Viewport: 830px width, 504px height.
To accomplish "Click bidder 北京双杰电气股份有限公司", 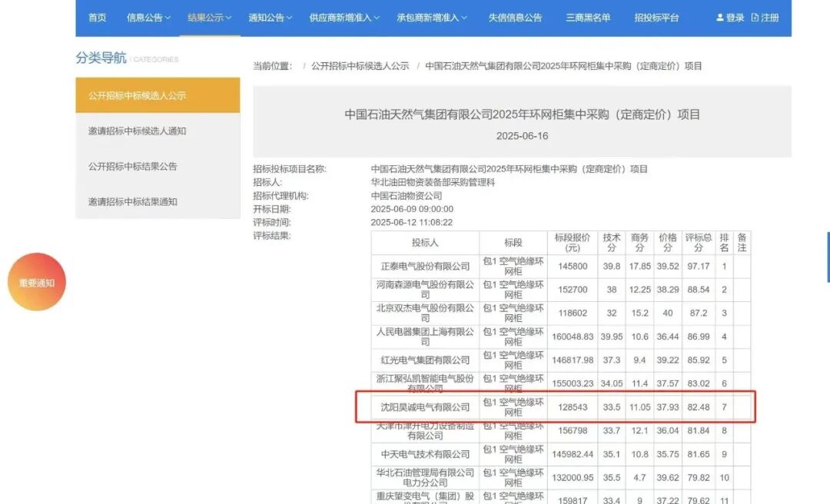I will pos(425,313).
